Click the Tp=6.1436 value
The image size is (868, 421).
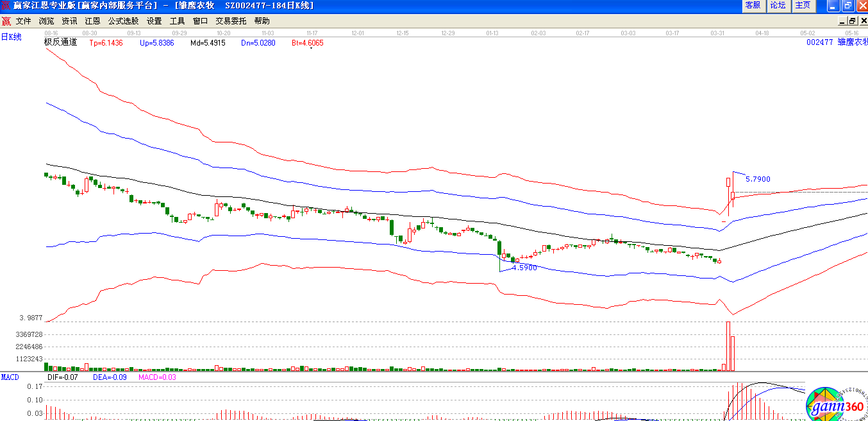[x=106, y=43]
